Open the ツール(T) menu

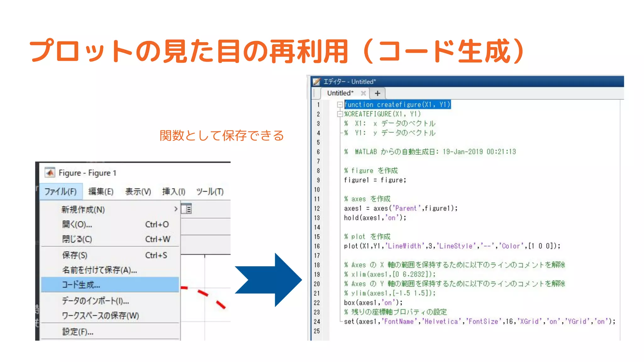210,191
